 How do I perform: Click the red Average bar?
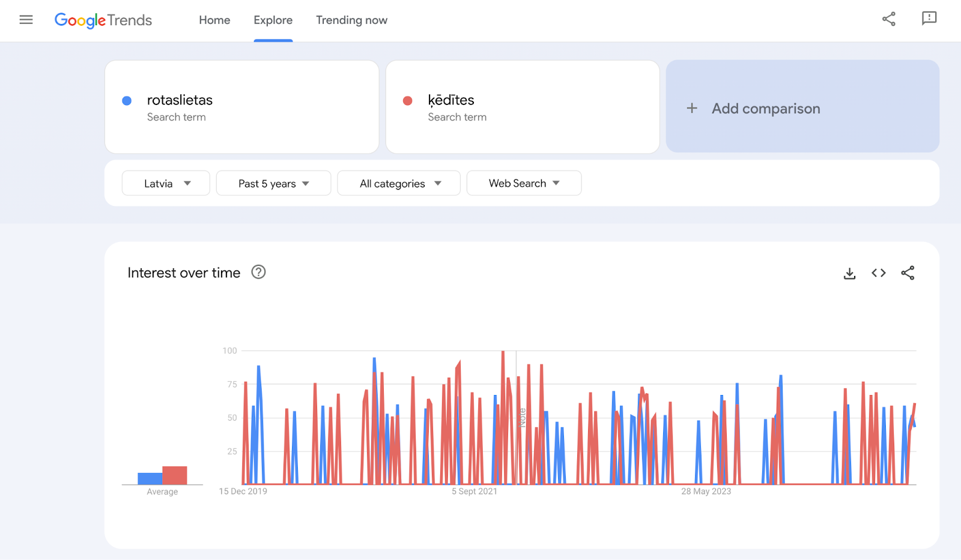click(175, 475)
